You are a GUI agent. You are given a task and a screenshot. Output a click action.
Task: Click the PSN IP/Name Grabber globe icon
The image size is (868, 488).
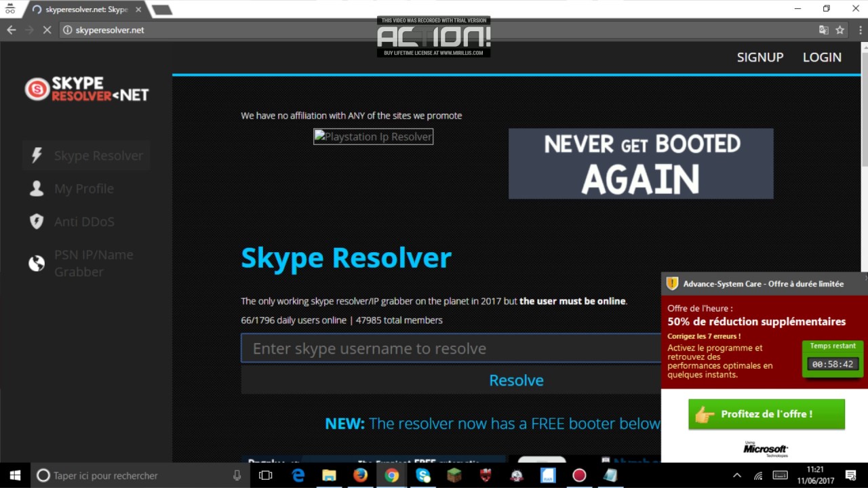[37, 264]
